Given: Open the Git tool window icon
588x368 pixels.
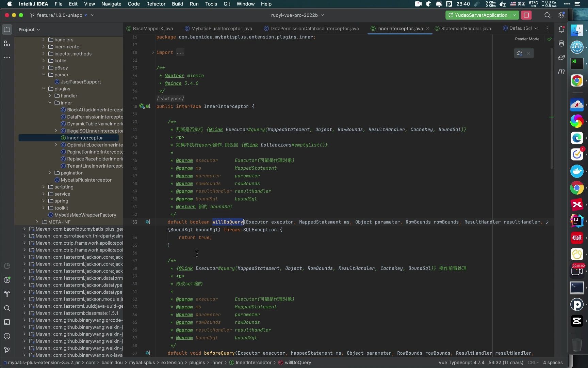Looking at the screenshot, I should click(x=7, y=350).
